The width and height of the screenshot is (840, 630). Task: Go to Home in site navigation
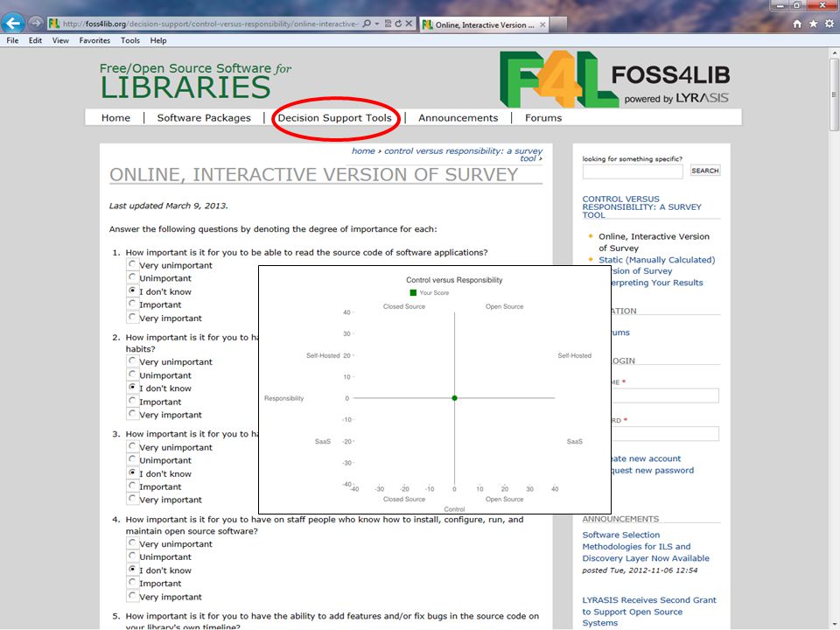(x=115, y=118)
